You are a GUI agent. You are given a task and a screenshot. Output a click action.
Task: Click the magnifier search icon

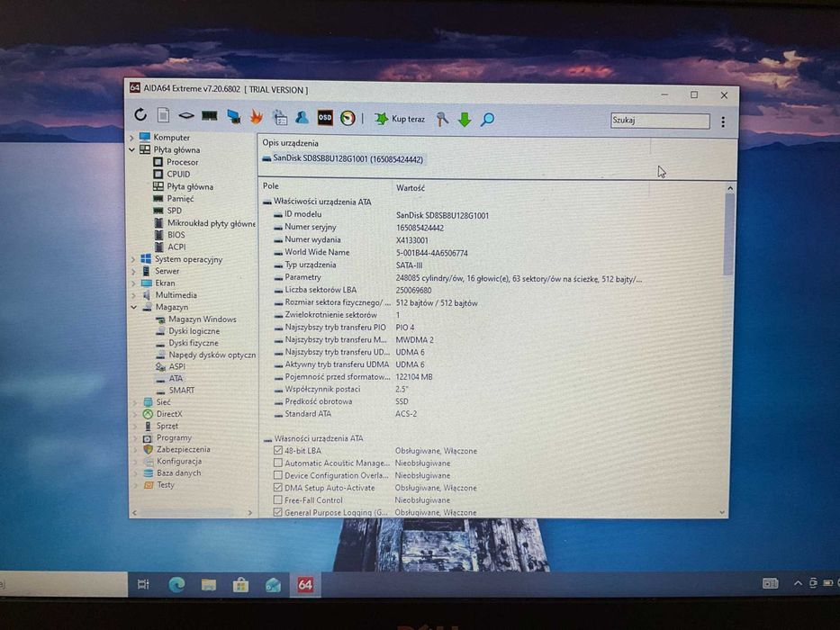pos(487,120)
